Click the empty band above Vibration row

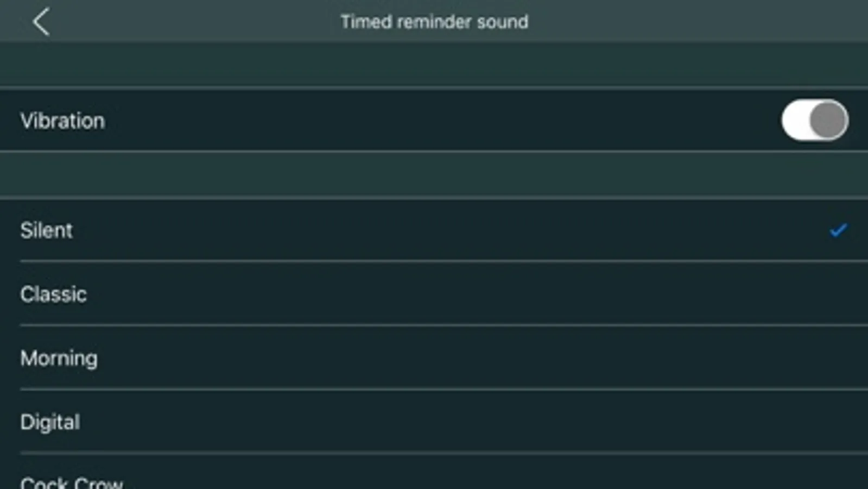[x=434, y=64]
